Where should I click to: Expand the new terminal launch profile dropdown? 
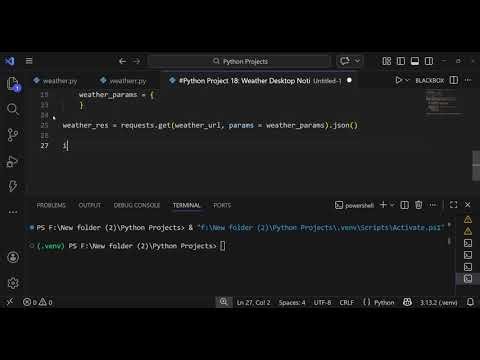(392, 205)
